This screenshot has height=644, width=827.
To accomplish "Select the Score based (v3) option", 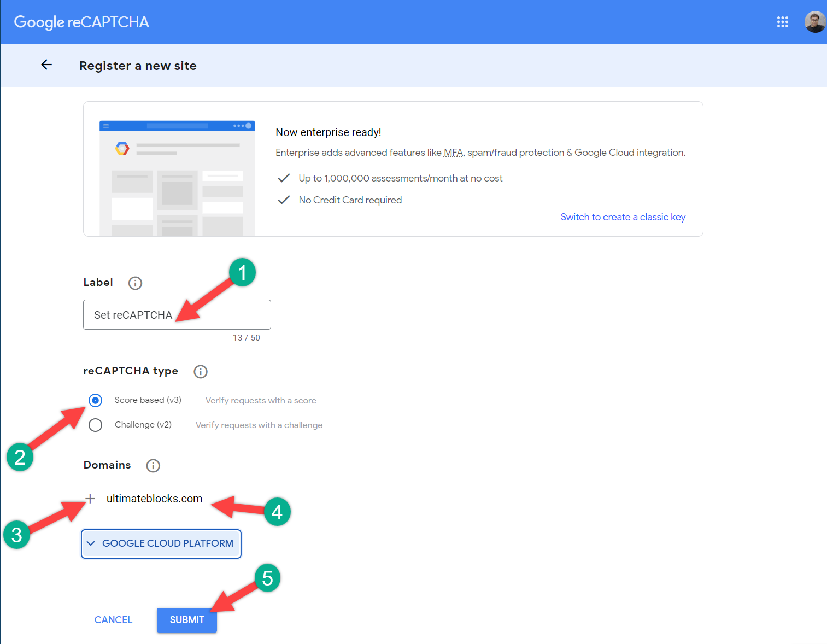I will [95, 400].
